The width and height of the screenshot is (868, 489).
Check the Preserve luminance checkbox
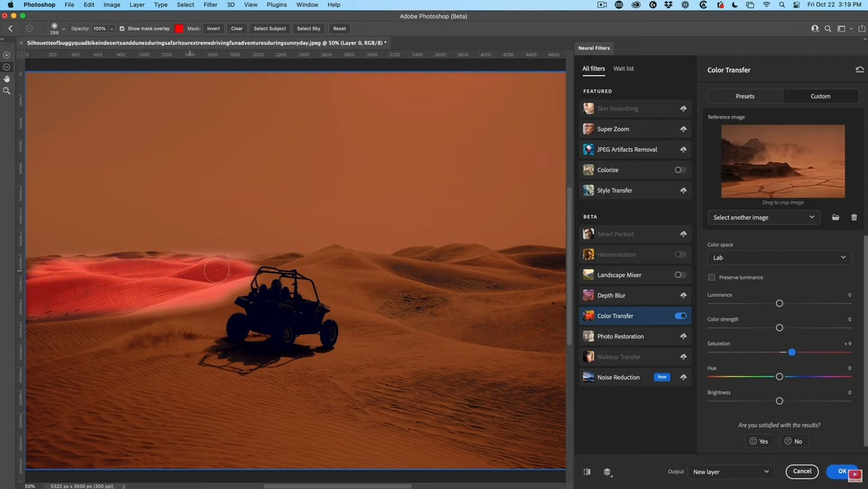[x=711, y=277]
